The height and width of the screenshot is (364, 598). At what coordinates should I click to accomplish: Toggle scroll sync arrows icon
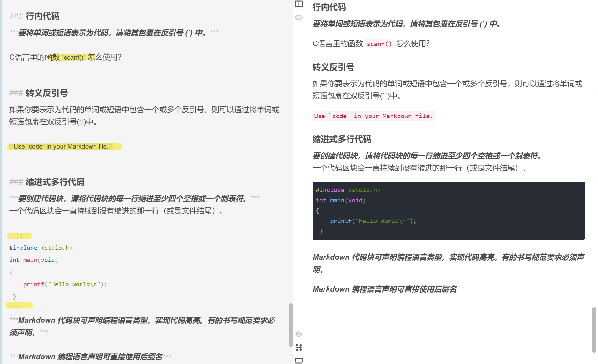[x=299, y=347]
